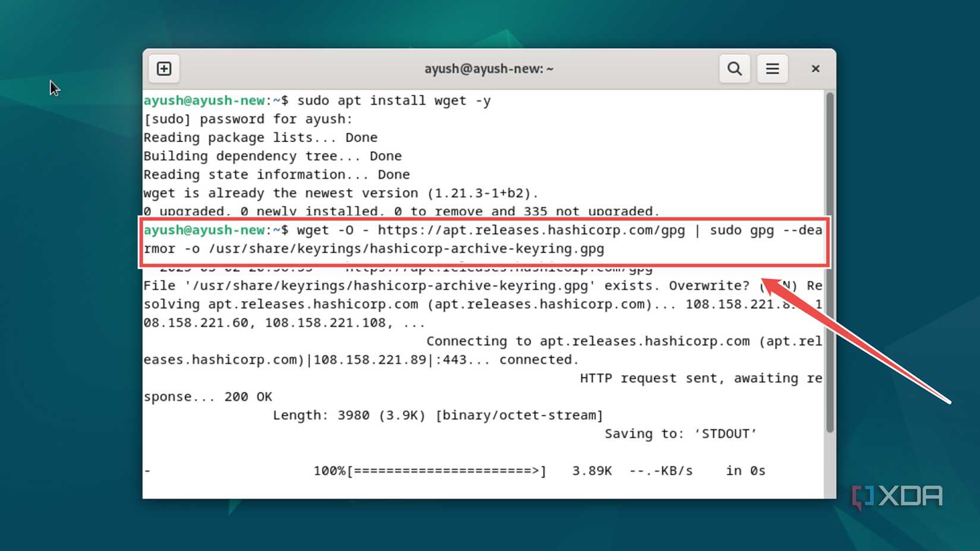
Task: Click the '/usr/share/keyrings/hashicorp-archive-keyring.gpg' path in command
Action: click(x=406, y=248)
